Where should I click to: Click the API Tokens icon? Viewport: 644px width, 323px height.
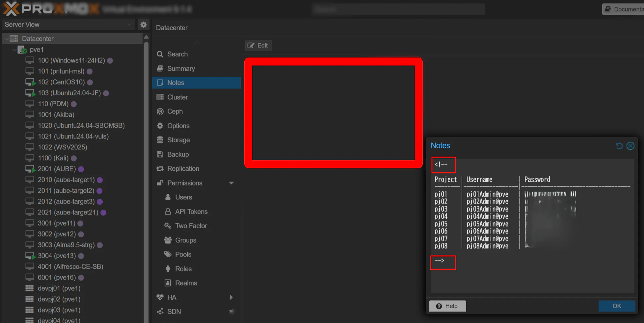(168, 211)
